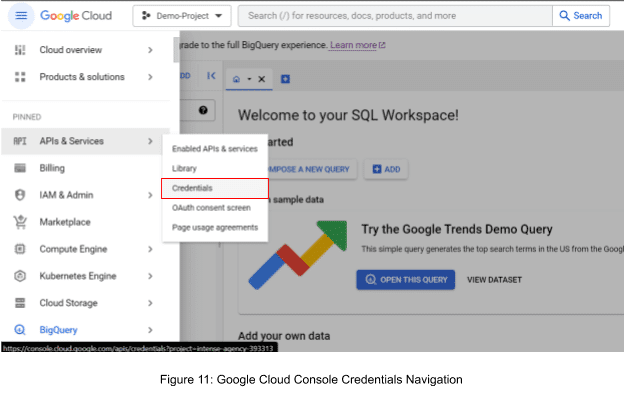Open Products & solutions in sidebar
Screen dimensions: 624x396
pyautogui.click(x=86, y=77)
